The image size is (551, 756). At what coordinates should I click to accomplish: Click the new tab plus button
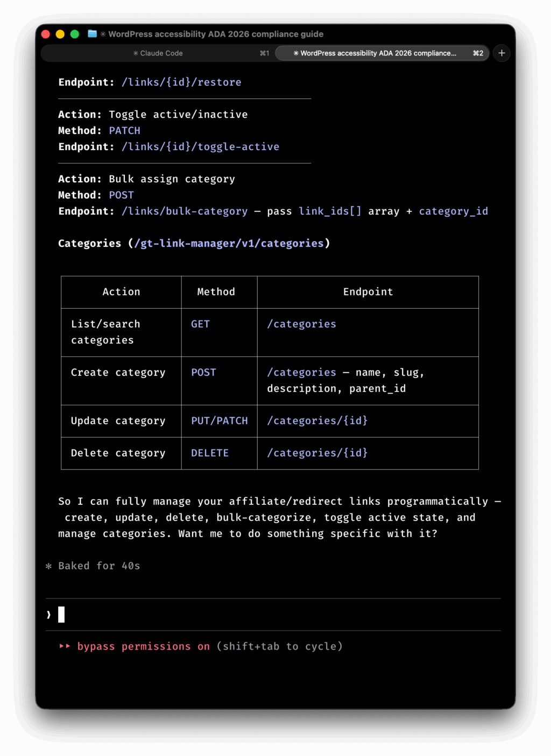tap(501, 53)
